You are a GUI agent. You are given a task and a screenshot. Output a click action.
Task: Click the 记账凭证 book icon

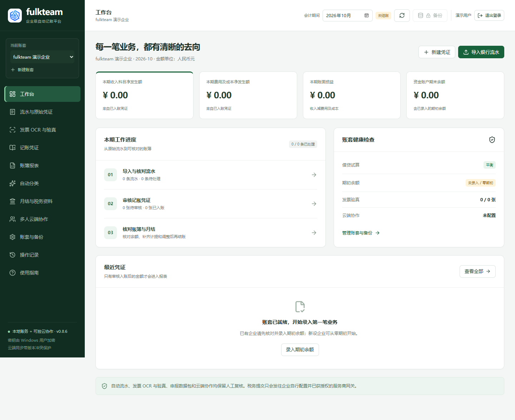click(13, 148)
